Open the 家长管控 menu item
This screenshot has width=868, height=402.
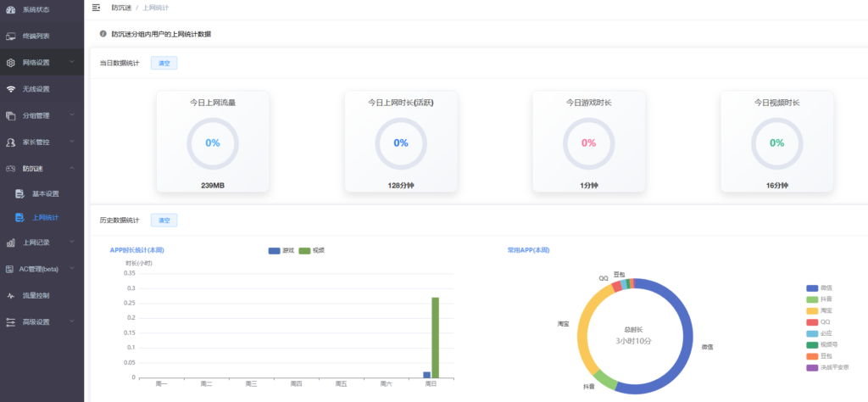coord(42,142)
